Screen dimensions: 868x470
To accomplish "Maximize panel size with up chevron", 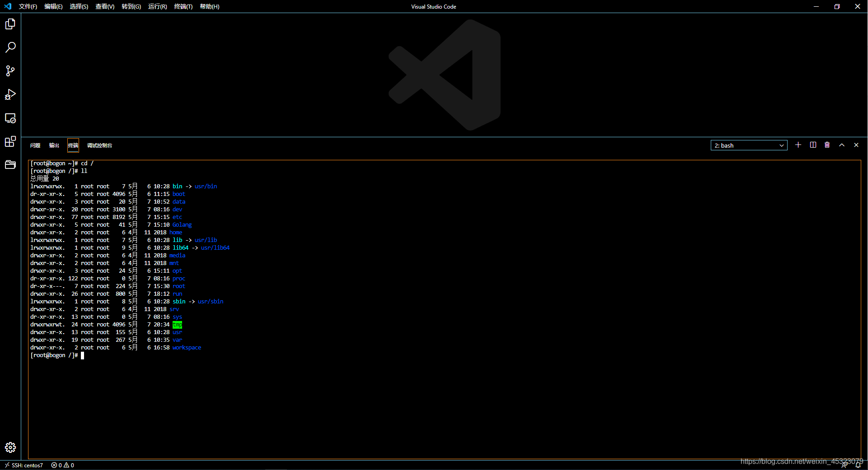I will [842, 145].
